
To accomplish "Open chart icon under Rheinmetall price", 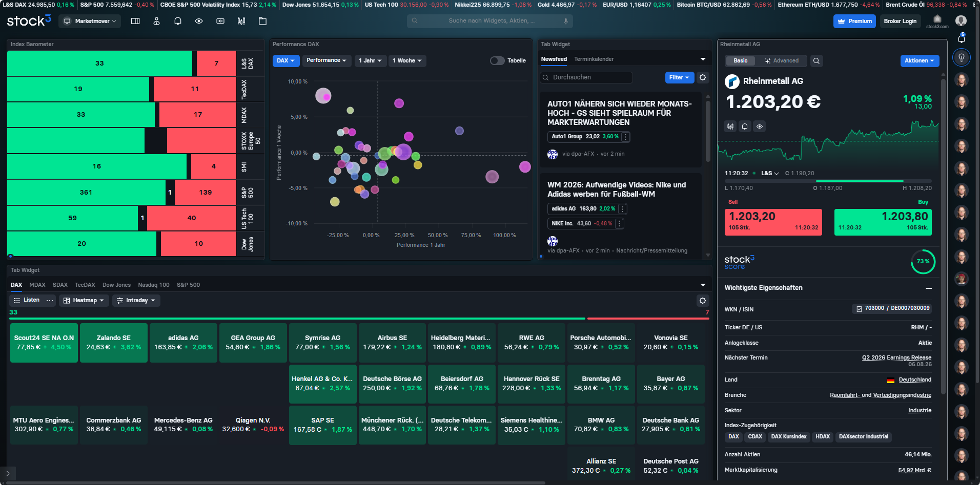I will pyautogui.click(x=730, y=126).
